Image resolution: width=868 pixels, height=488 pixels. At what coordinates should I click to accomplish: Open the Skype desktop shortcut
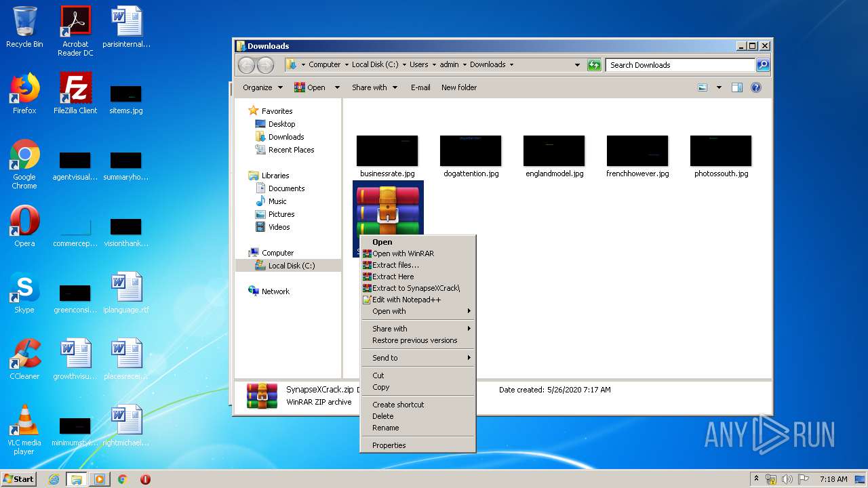click(24, 293)
